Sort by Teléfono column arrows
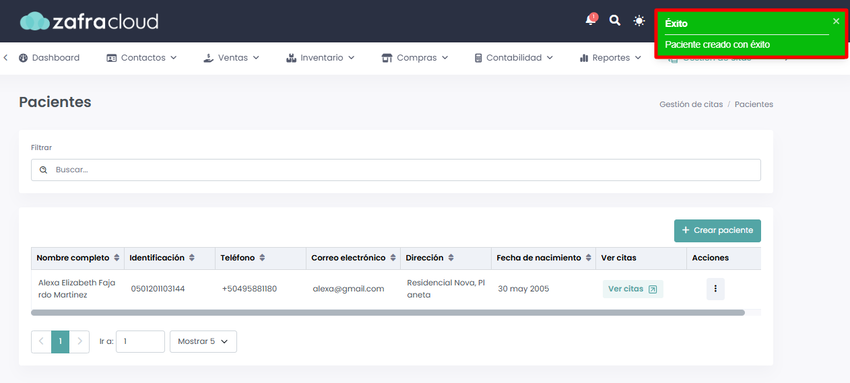 click(262, 258)
